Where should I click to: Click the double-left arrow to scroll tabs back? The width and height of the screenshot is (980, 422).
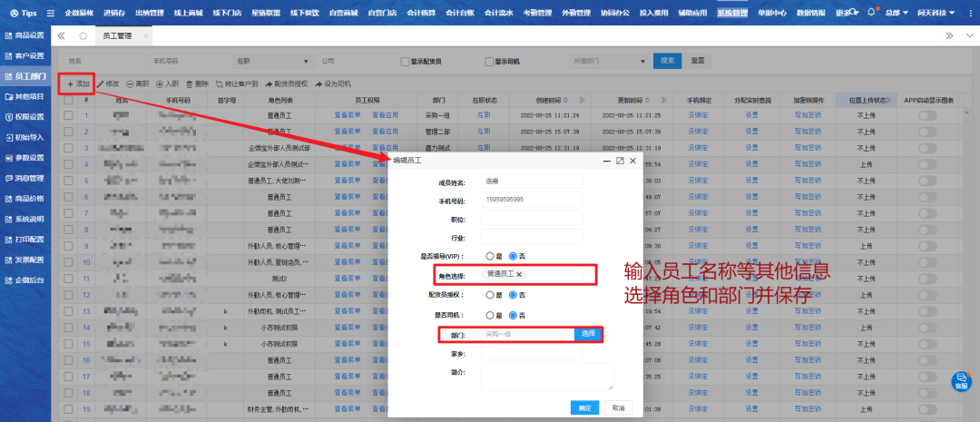click(61, 35)
